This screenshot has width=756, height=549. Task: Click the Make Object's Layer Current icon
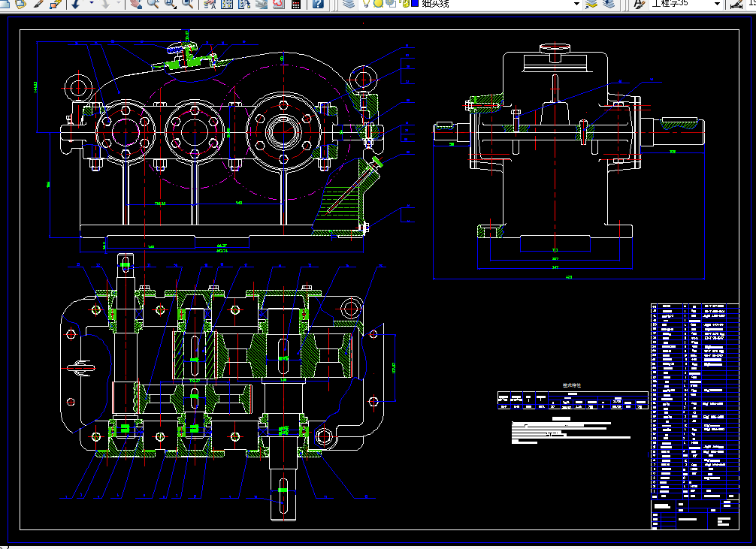click(x=591, y=4)
